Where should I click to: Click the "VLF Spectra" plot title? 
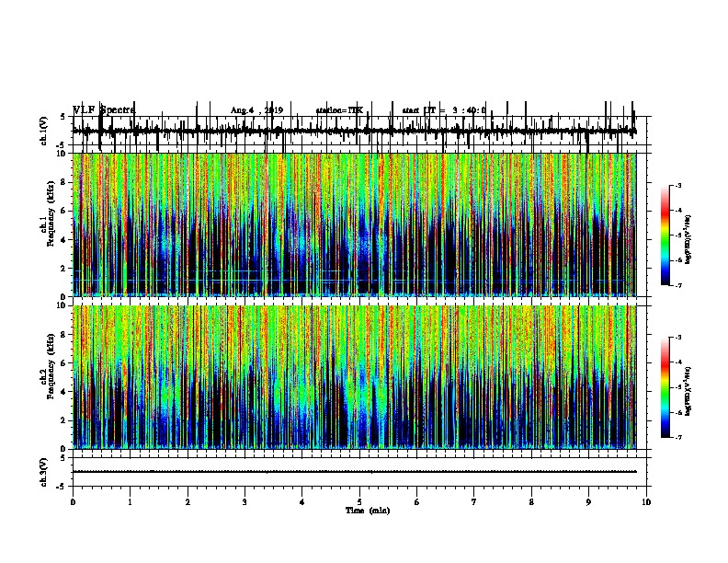click(104, 109)
